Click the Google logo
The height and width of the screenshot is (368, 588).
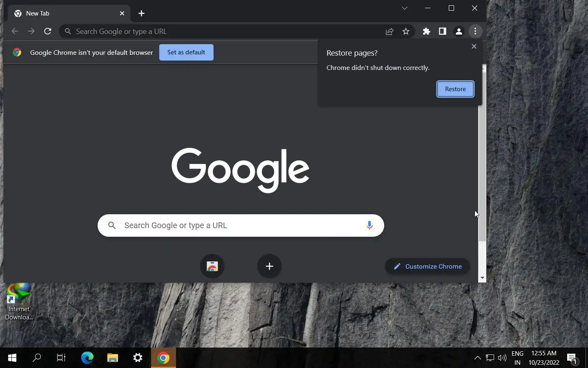coord(240,170)
